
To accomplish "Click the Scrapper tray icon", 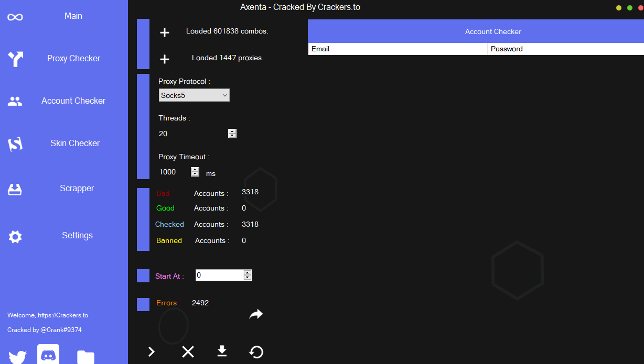I will (x=15, y=189).
